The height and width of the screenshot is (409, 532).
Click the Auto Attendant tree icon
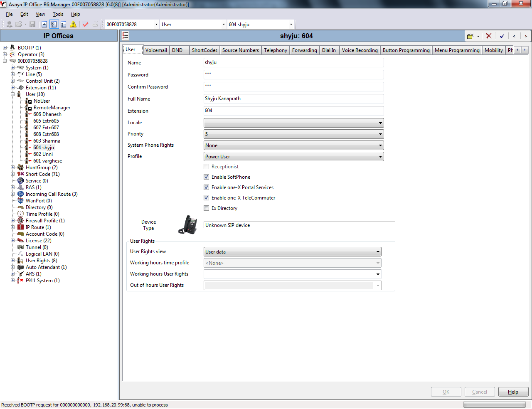point(20,267)
